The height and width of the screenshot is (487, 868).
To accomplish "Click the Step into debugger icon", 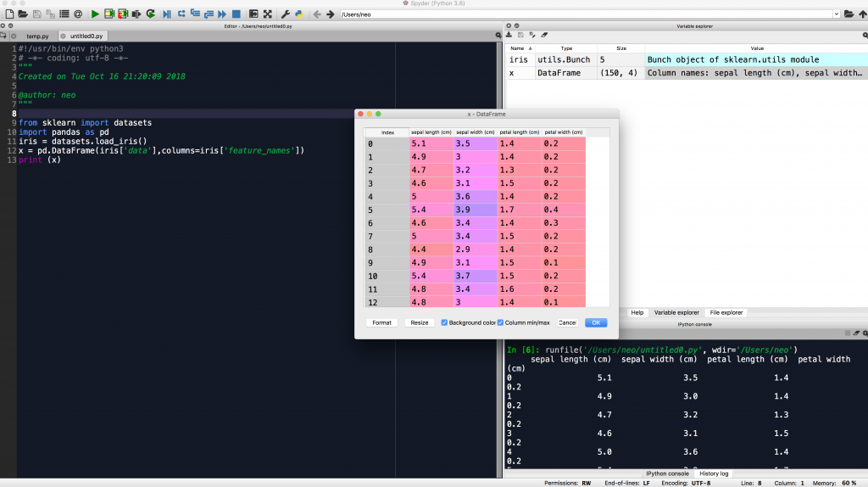I will point(195,14).
